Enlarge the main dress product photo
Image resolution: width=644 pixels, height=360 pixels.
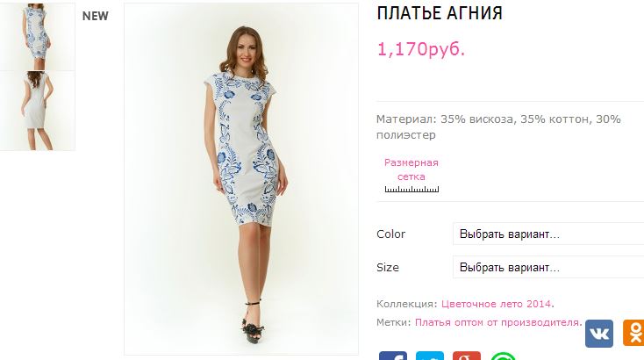[241, 179]
